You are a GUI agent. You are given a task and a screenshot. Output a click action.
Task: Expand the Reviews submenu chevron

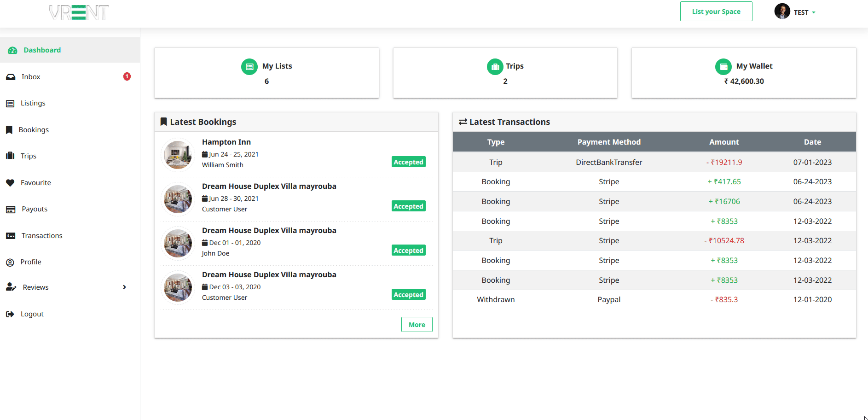(x=124, y=287)
